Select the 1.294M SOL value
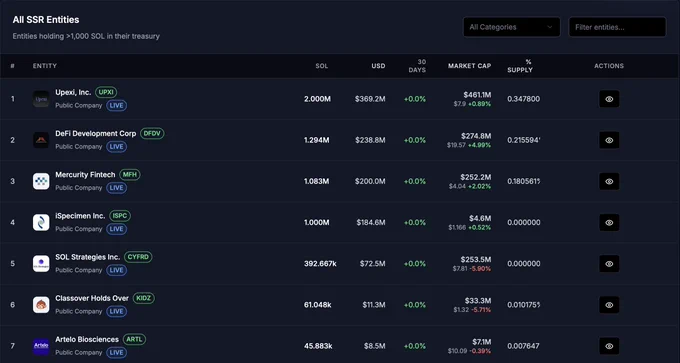The height and width of the screenshot is (363, 680). pos(317,140)
